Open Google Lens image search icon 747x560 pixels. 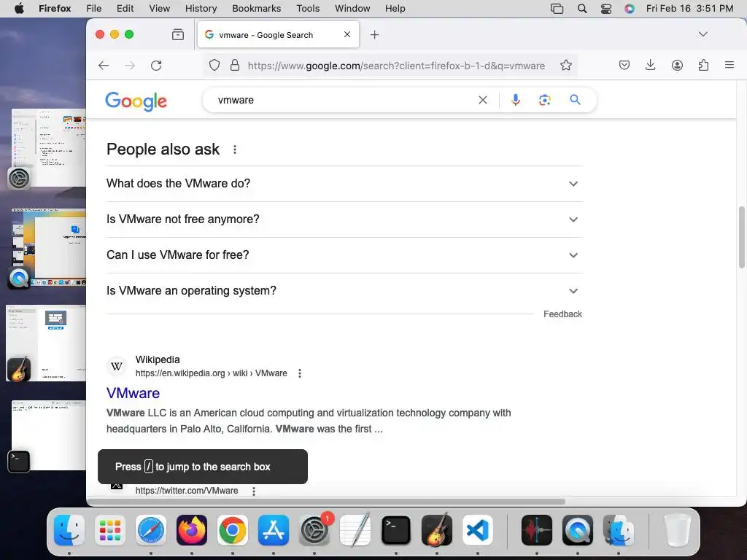tap(544, 100)
